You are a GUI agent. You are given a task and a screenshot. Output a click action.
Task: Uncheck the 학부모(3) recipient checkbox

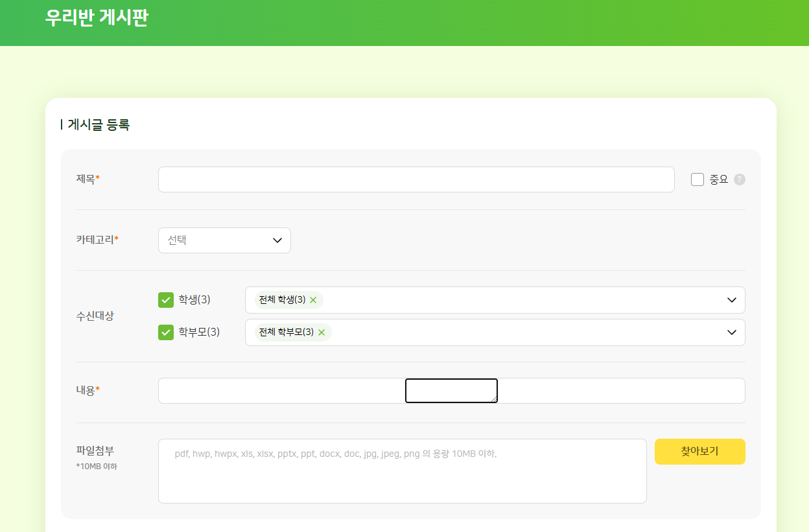click(x=166, y=332)
